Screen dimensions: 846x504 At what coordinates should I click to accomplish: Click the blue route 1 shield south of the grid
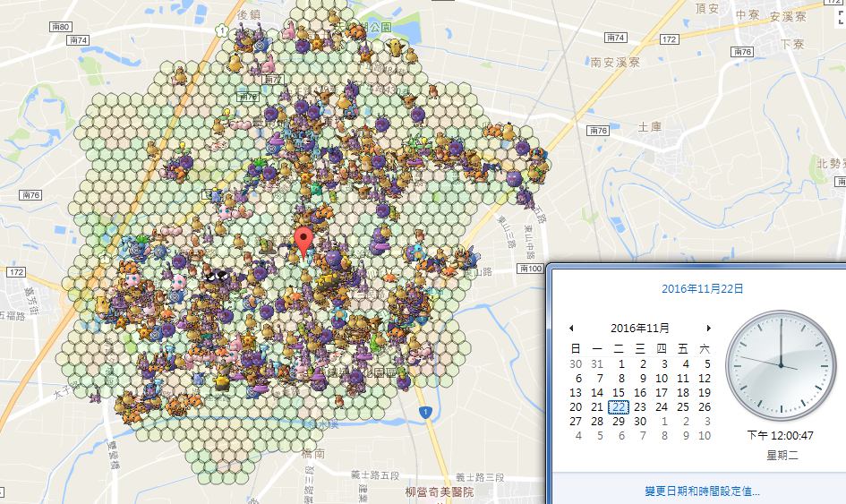[x=425, y=413]
